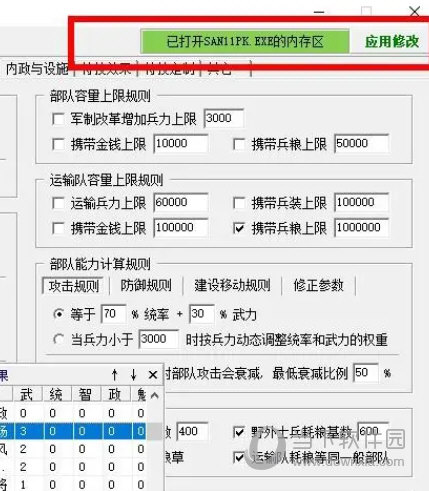The width and height of the screenshot is (429, 491).
Task: Click the 400 value field
Action: (x=192, y=431)
